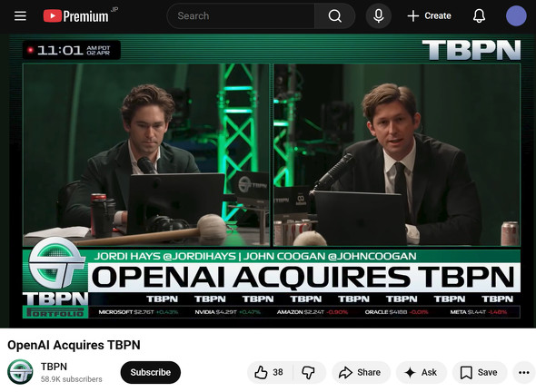This screenshot has height=392, width=536.
Task: Click the video player to pause
Action: pyautogui.click(x=268, y=181)
